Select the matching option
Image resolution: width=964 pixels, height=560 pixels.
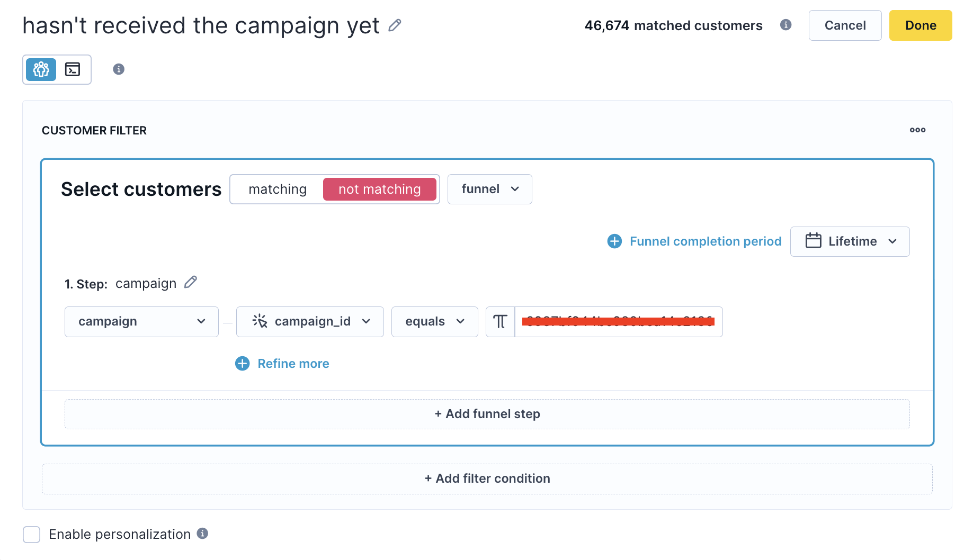(278, 189)
